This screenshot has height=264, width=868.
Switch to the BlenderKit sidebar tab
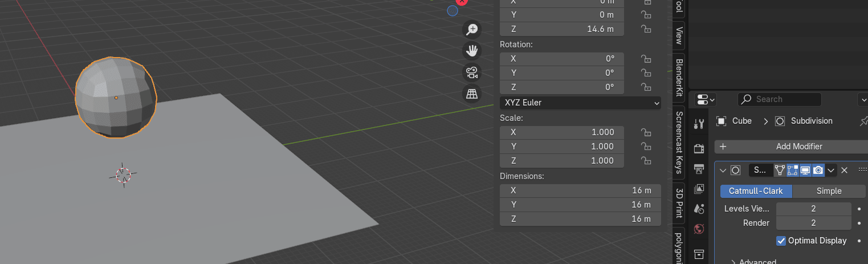[x=679, y=77]
